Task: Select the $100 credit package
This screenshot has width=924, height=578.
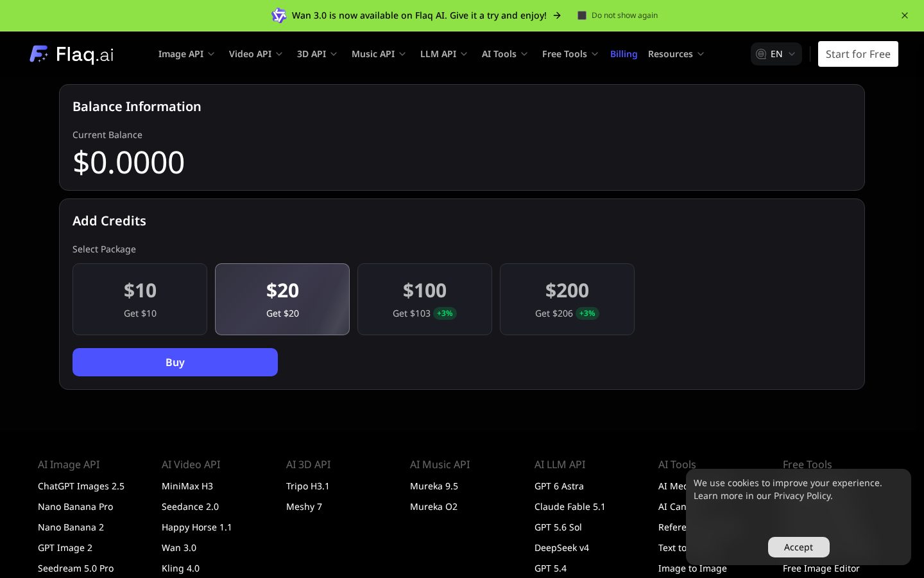Action: [425, 299]
